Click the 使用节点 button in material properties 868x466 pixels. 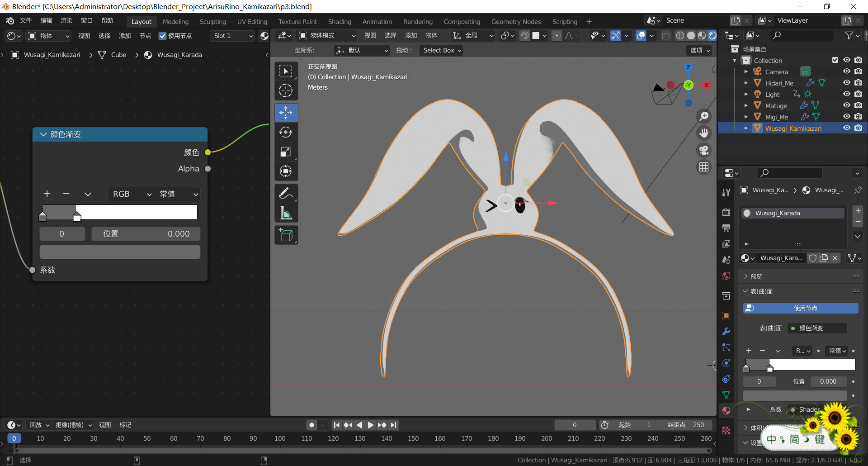point(801,308)
